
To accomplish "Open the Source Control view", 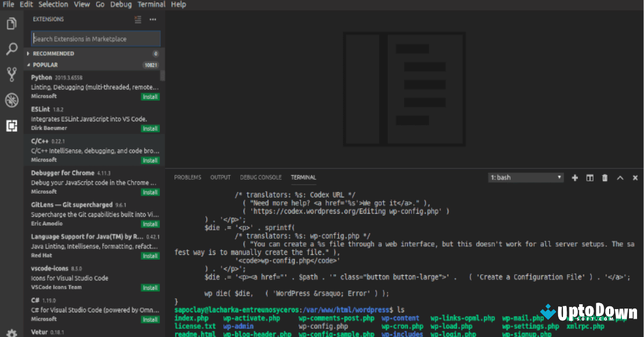I will coord(12,74).
